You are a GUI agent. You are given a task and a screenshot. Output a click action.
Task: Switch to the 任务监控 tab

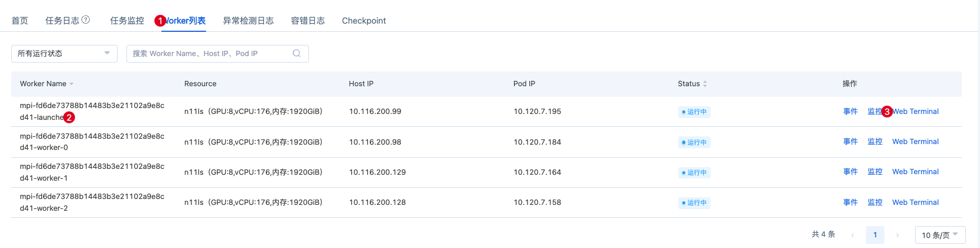[127, 21]
